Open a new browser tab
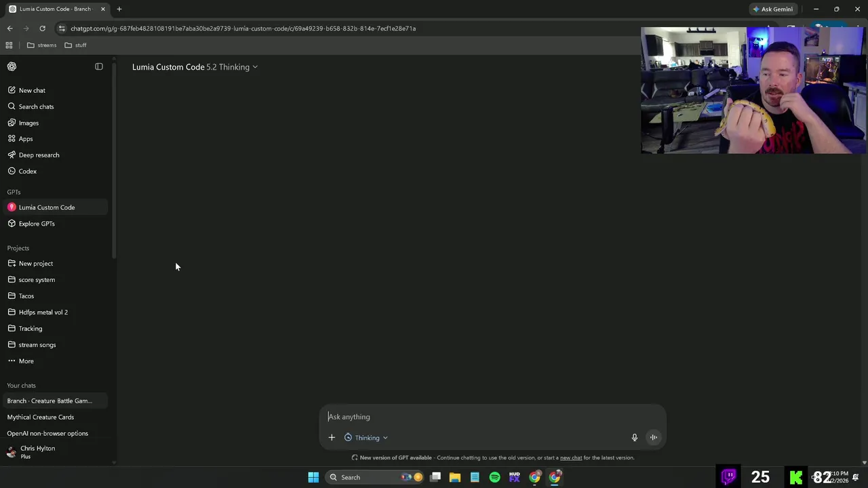Screen dimensions: 868x488 point(119,9)
